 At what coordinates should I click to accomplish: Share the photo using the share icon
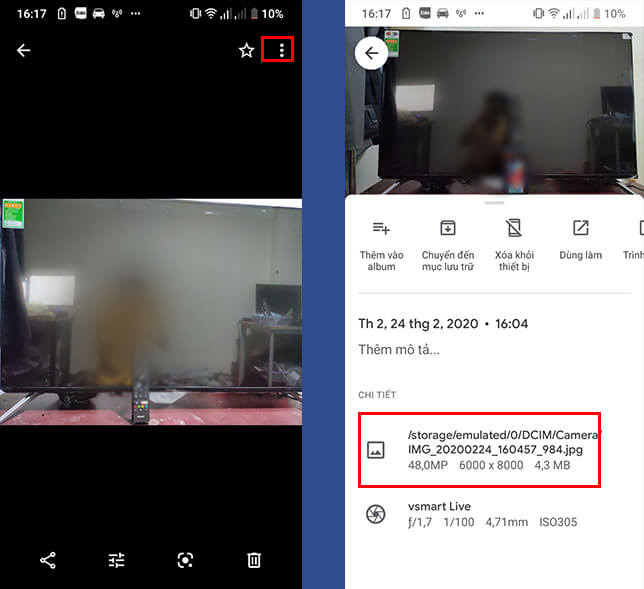click(48, 560)
